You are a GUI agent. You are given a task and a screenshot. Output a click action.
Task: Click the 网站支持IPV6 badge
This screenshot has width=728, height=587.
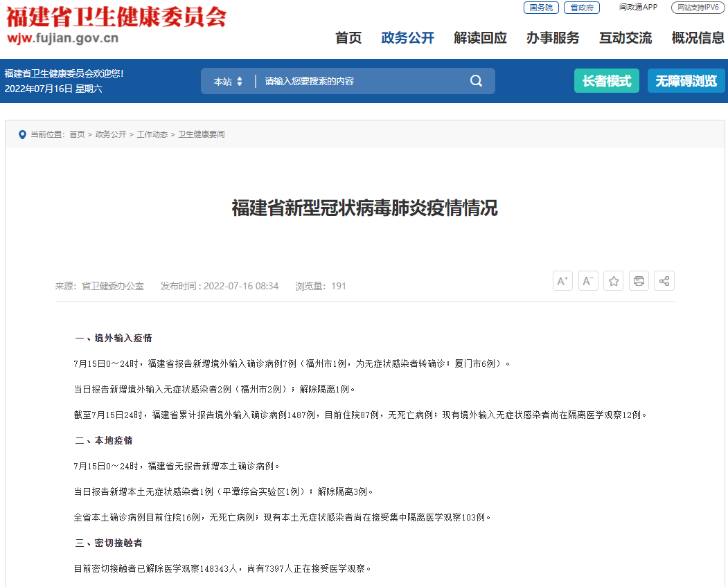coord(697,8)
